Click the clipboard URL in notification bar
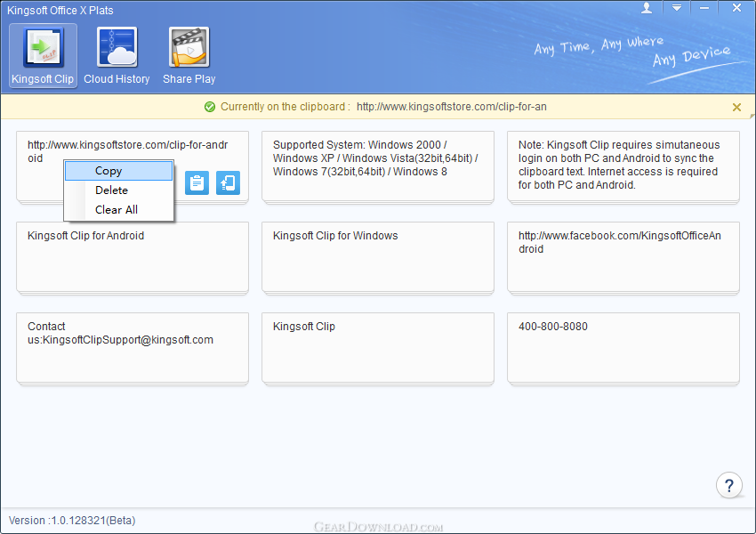The image size is (756, 534). click(x=452, y=107)
